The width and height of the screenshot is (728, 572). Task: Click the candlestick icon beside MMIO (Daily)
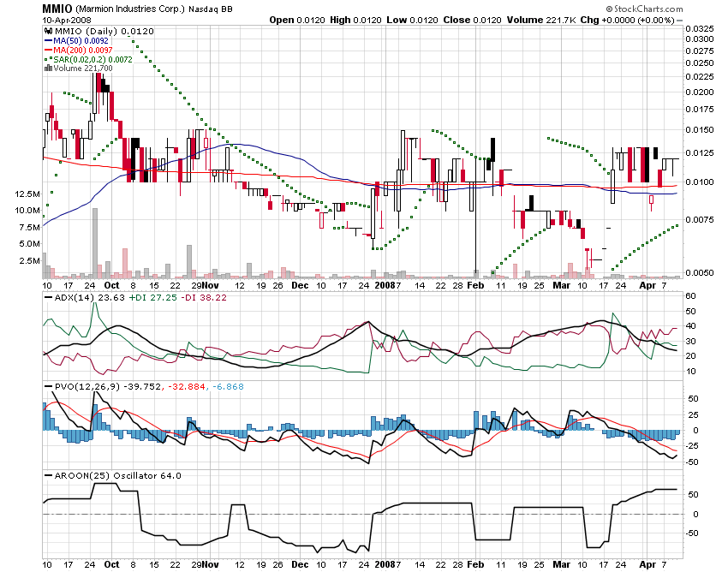[x=48, y=31]
